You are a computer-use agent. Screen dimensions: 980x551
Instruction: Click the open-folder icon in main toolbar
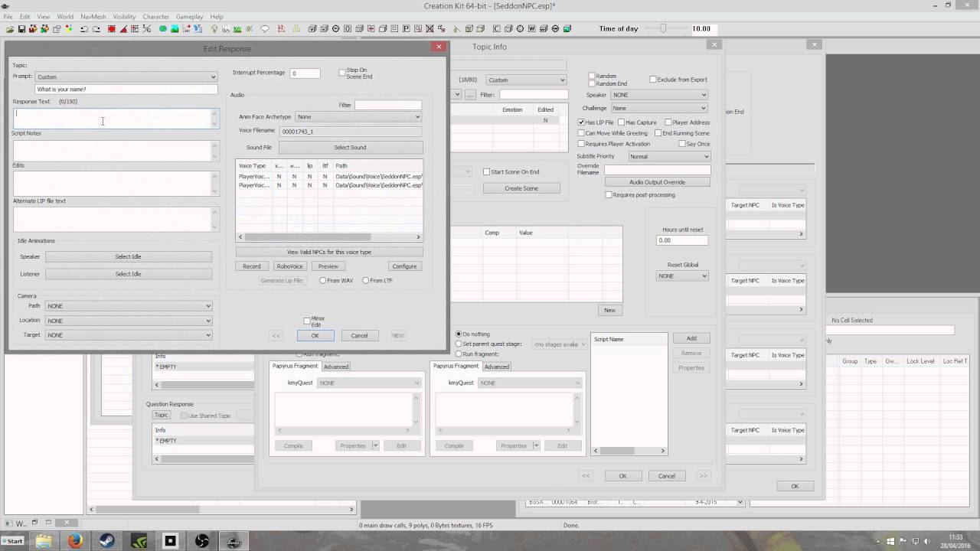(10, 29)
